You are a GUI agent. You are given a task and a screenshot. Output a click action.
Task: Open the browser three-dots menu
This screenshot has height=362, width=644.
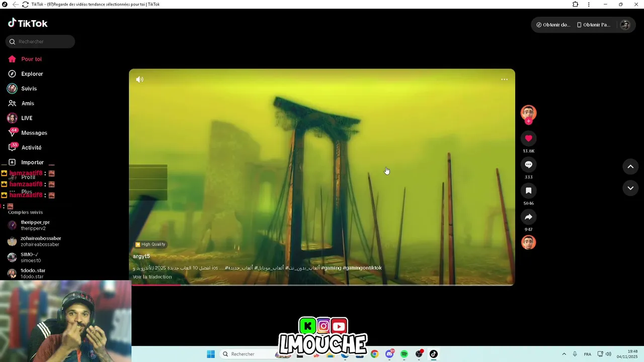coord(589,5)
